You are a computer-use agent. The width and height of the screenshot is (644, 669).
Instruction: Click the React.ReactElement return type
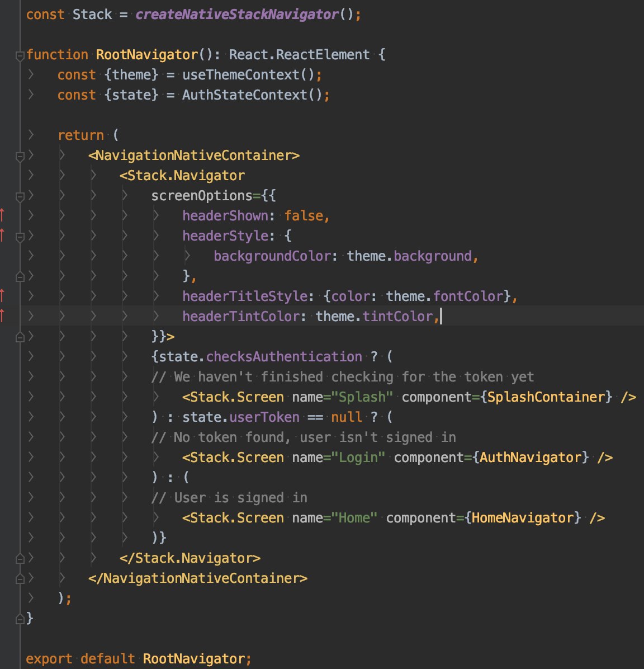coord(300,55)
